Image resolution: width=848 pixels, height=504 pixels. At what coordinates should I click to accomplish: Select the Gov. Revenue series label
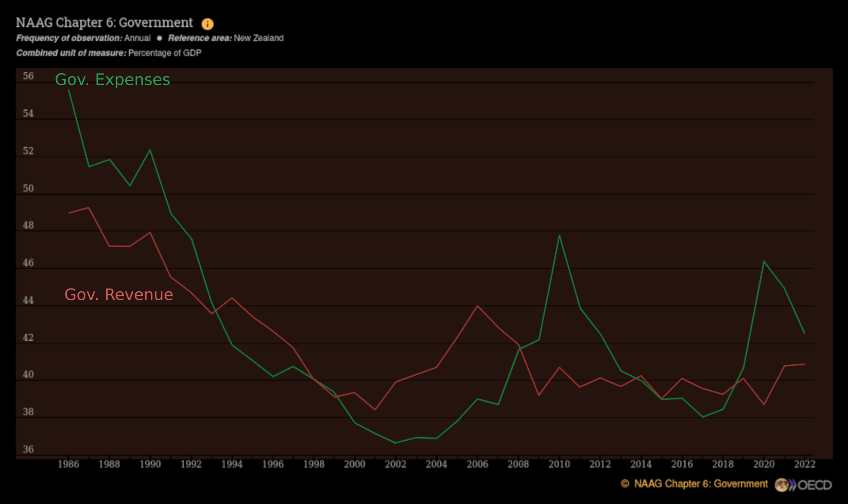point(118,295)
